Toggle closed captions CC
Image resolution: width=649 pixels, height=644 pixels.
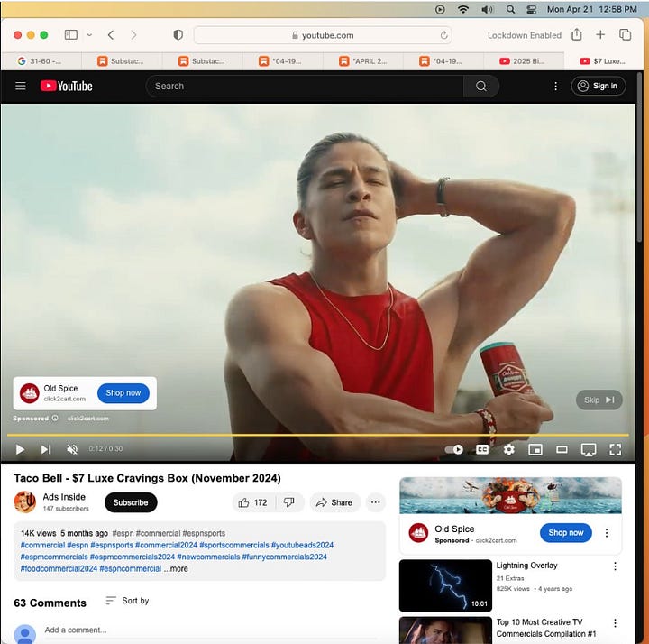482,449
